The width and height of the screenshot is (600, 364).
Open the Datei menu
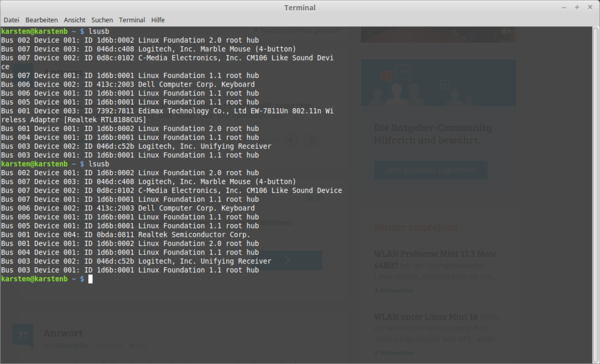pos(11,20)
